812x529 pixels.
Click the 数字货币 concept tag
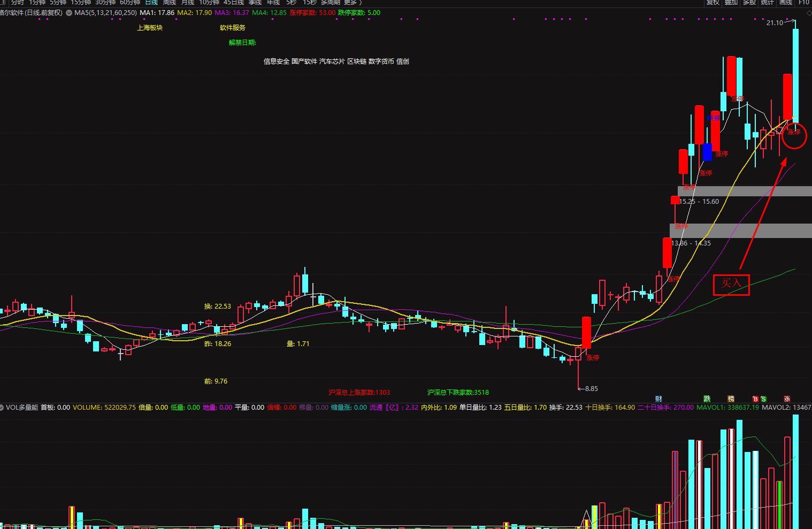click(x=381, y=62)
